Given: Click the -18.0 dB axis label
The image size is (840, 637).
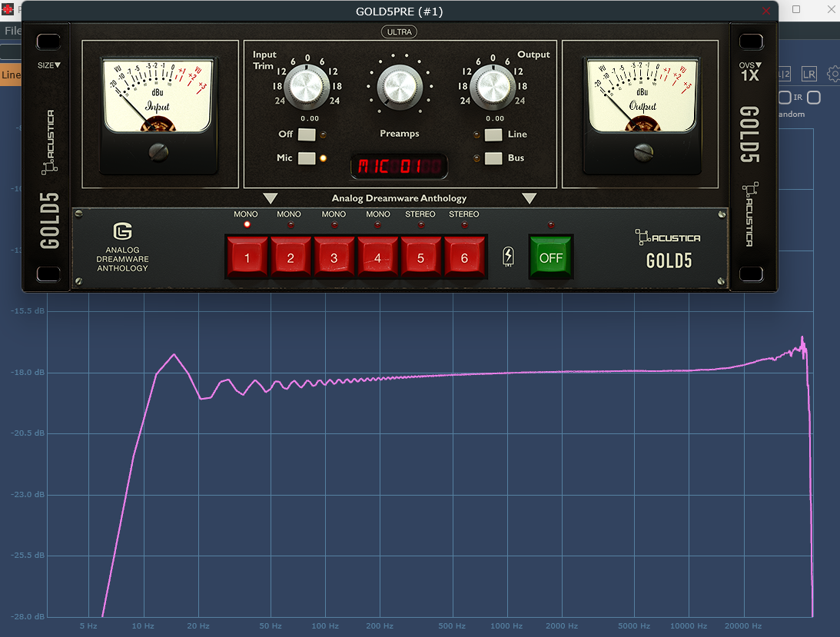Looking at the screenshot, I should [x=28, y=373].
